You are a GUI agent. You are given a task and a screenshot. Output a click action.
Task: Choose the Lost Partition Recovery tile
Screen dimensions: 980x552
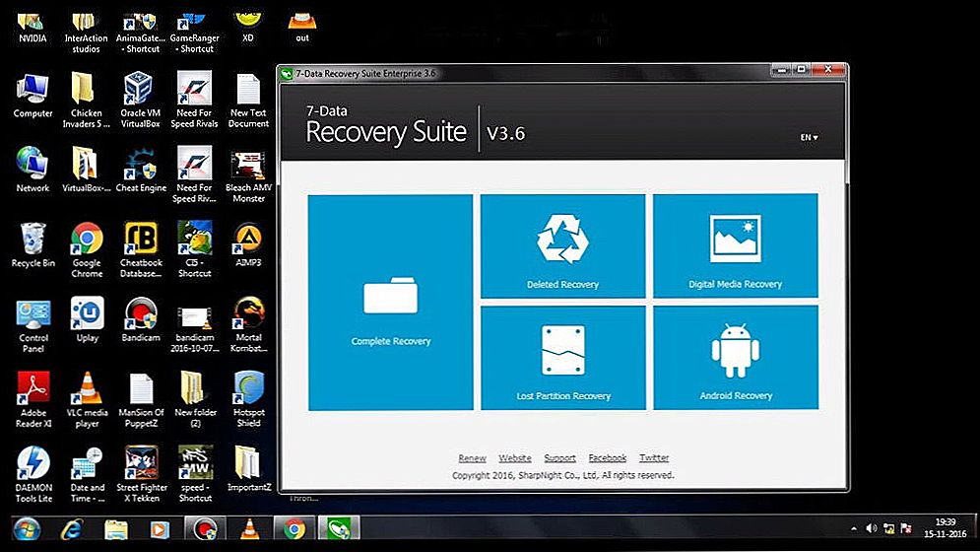coord(563,358)
